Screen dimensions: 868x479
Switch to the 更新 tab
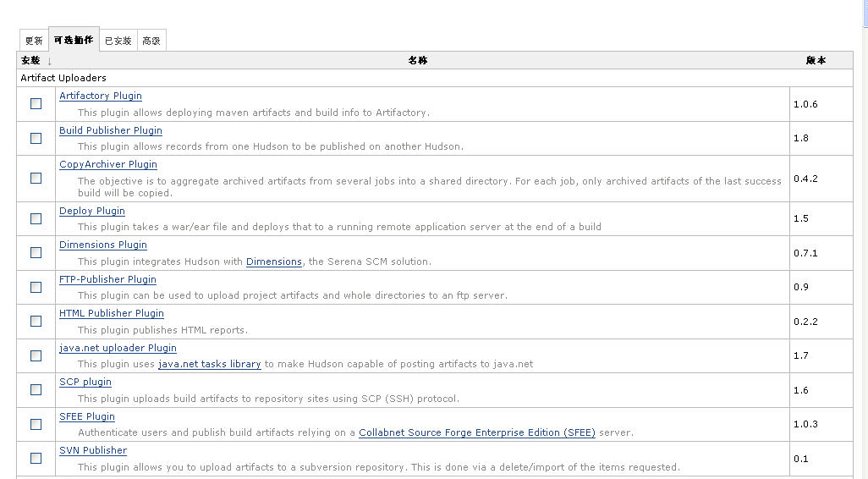tap(34, 41)
